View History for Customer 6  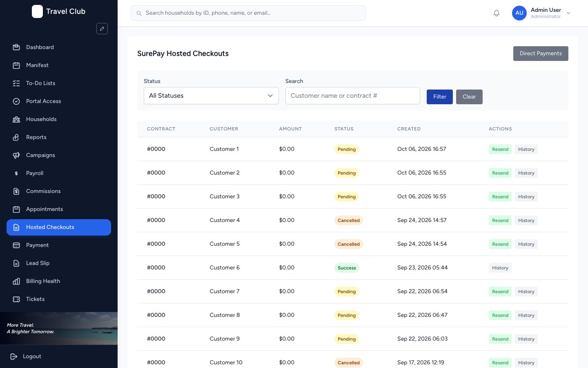tap(500, 268)
